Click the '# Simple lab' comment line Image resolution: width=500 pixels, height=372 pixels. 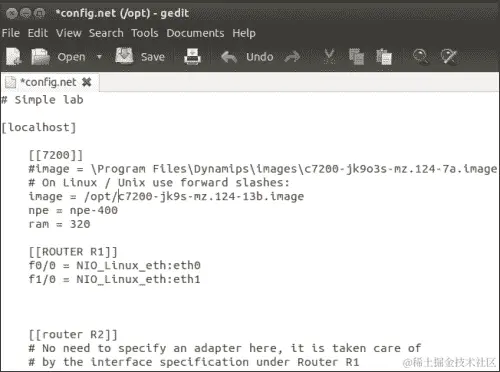pyautogui.click(x=42, y=100)
